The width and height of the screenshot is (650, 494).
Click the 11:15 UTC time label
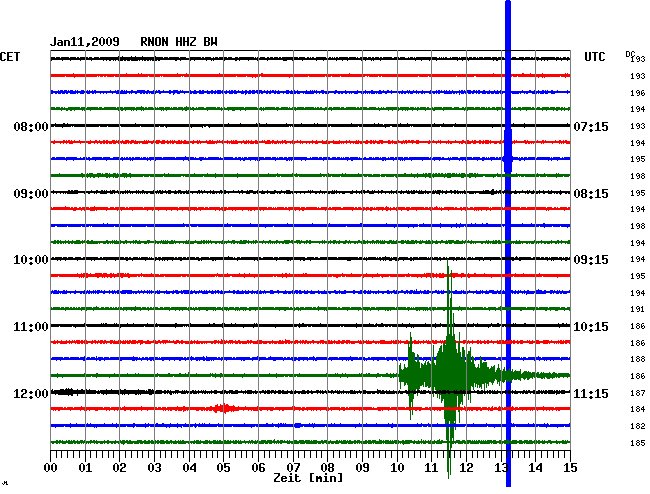pos(591,393)
